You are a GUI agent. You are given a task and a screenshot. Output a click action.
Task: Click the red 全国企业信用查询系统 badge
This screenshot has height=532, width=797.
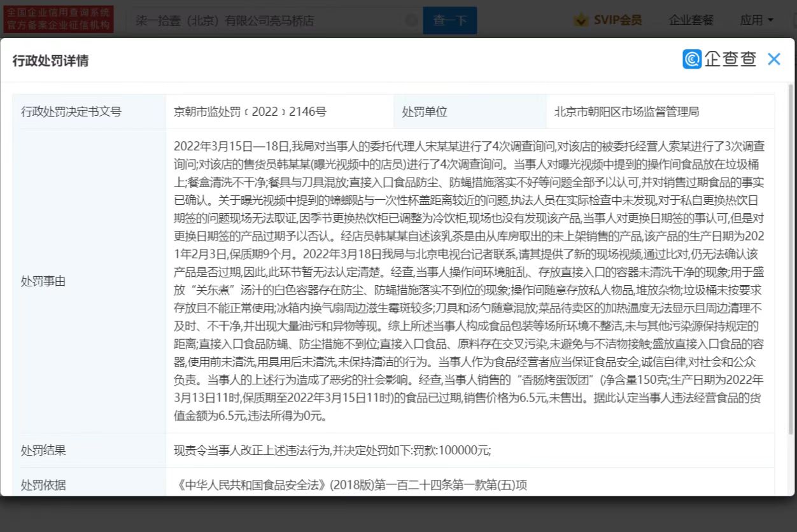[x=59, y=20]
